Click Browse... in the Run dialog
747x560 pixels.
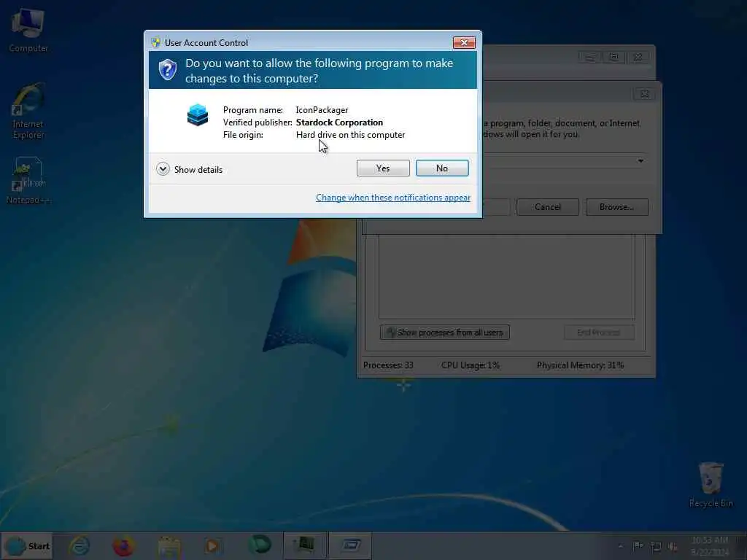617,207
